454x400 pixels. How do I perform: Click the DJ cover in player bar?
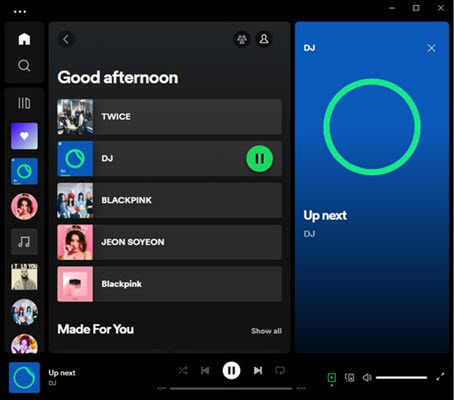coord(24,377)
